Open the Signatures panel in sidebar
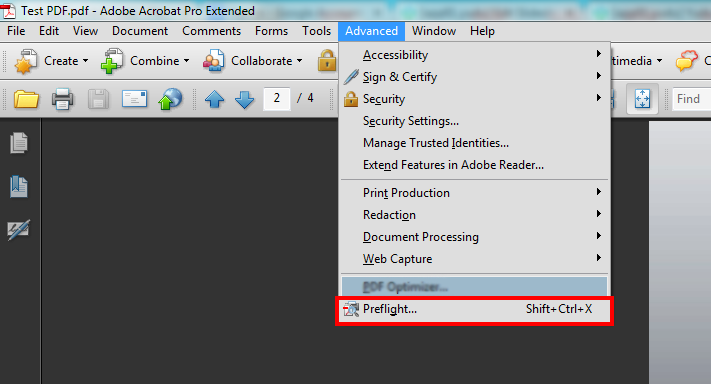The image size is (711, 384). [x=19, y=230]
